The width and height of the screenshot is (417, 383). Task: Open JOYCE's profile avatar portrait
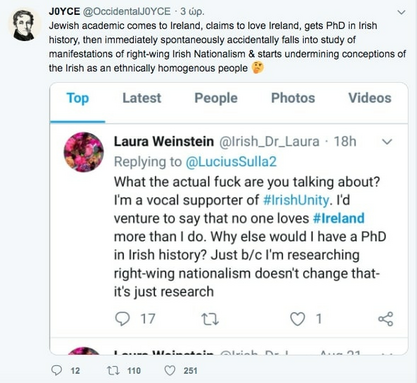pyautogui.click(x=23, y=25)
